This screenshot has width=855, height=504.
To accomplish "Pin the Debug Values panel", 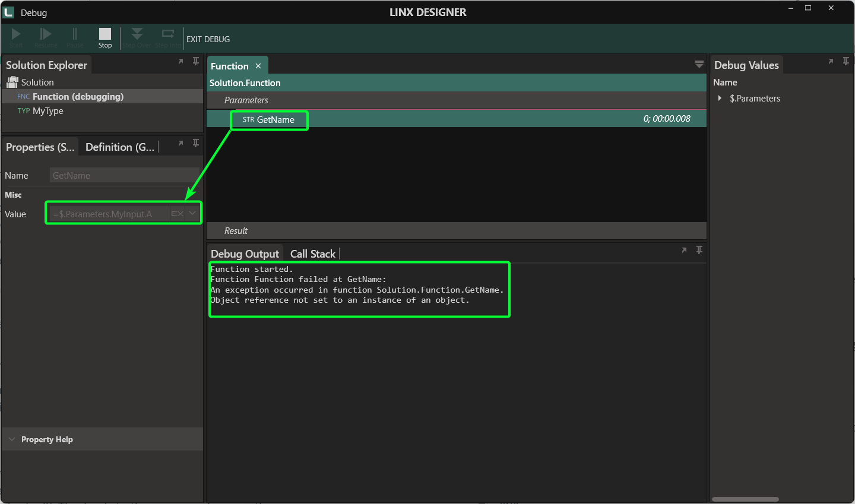I will [x=846, y=61].
